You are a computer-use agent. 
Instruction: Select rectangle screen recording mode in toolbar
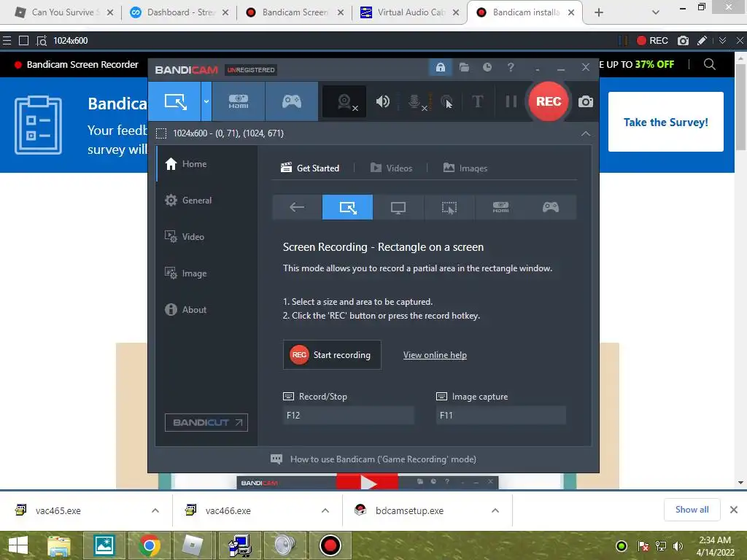[x=175, y=101]
